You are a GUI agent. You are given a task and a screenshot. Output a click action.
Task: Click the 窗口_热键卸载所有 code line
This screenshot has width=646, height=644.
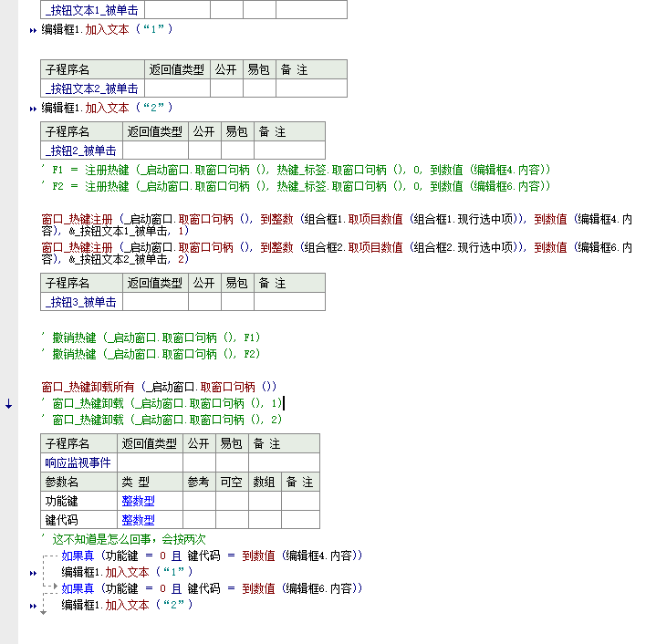pos(159,387)
